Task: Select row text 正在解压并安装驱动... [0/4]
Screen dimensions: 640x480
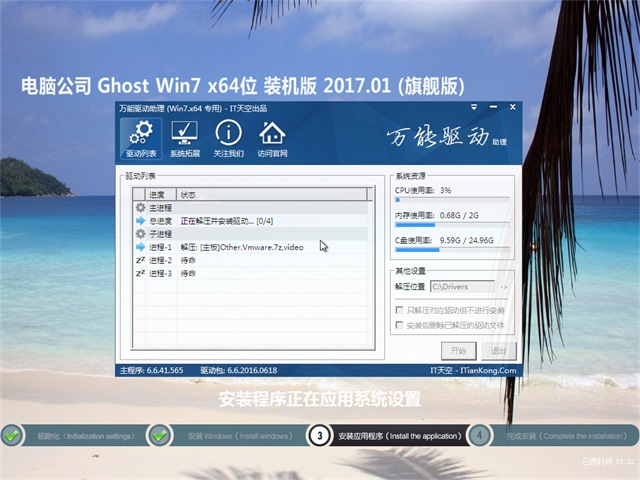Action: 227,221
